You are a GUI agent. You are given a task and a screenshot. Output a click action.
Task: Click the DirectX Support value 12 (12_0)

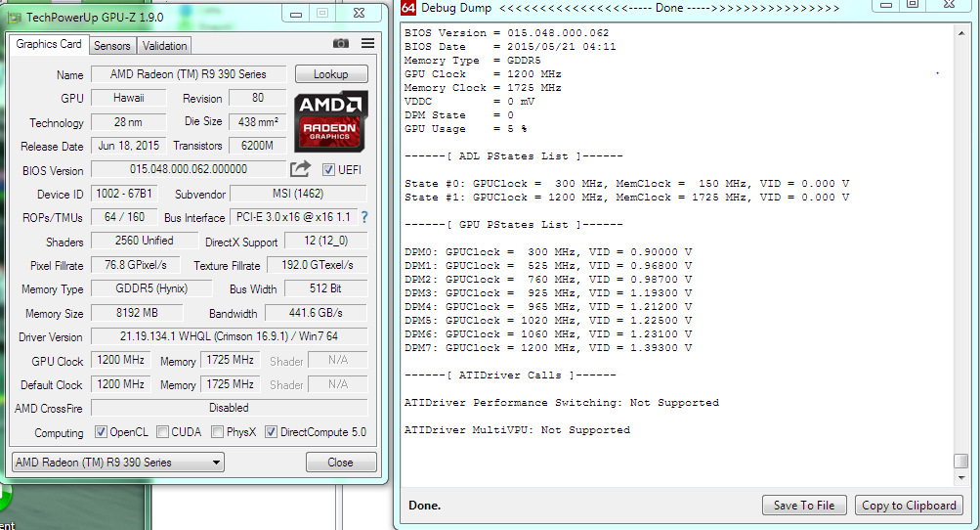325,241
